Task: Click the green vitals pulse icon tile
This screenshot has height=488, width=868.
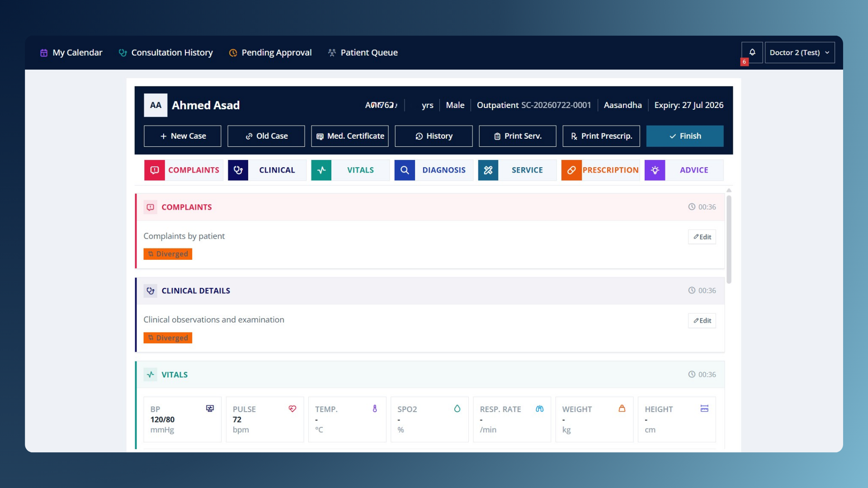Action: pos(321,170)
